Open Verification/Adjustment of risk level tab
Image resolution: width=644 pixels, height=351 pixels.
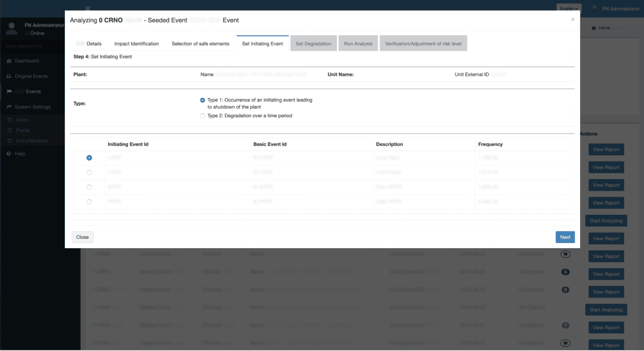pos(423,44)
